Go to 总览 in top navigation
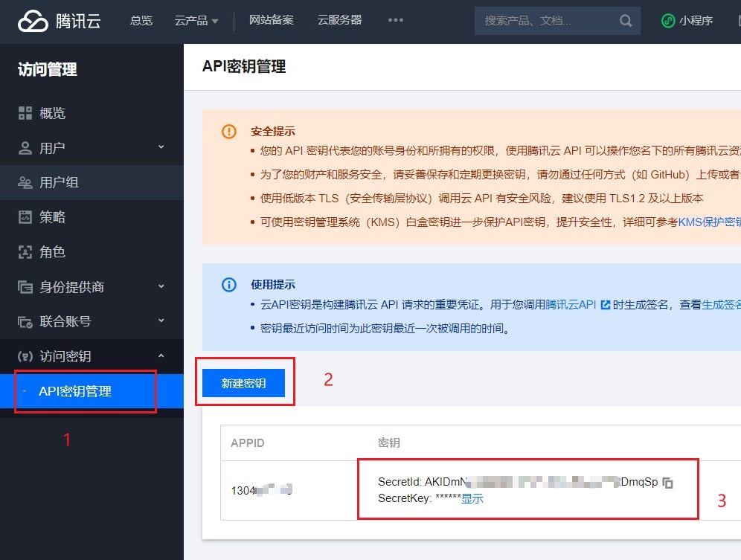 click(x=141, y=20)
